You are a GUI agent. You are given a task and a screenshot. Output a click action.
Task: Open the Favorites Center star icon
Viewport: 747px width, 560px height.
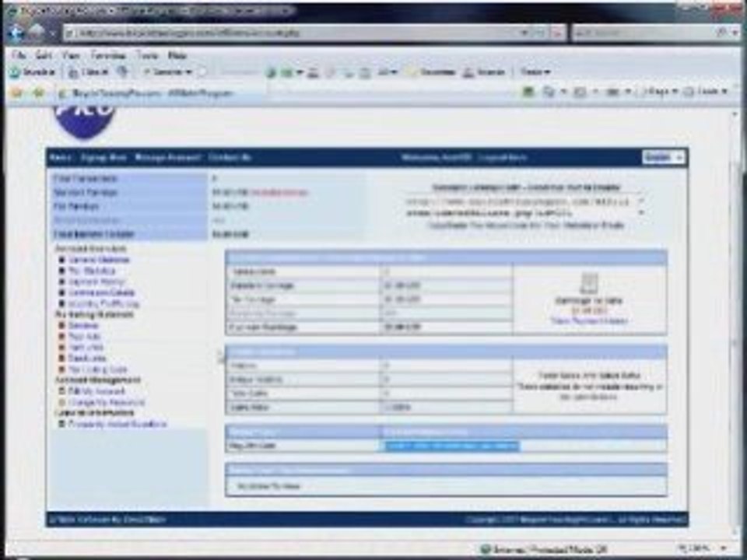pos(16,93)
